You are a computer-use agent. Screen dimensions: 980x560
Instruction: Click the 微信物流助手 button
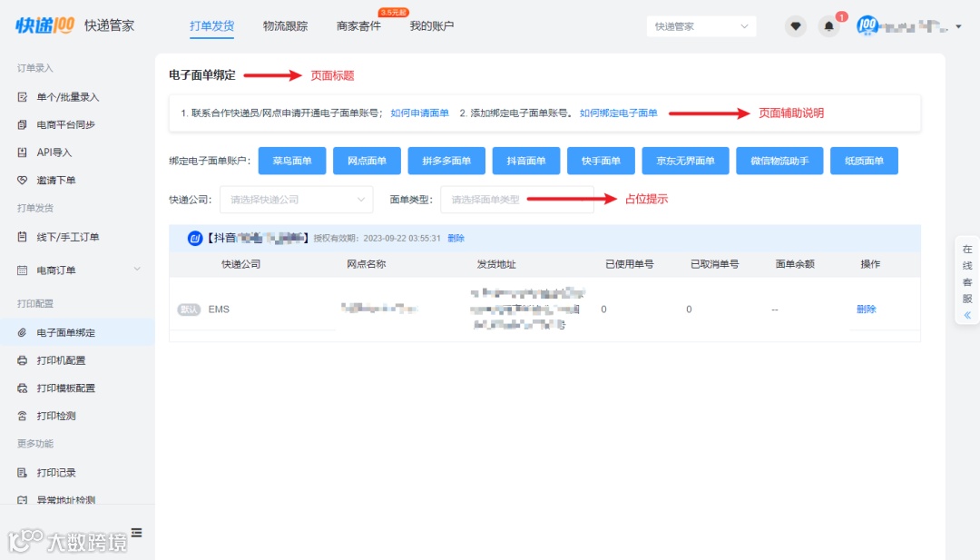[x=779, y=161]
